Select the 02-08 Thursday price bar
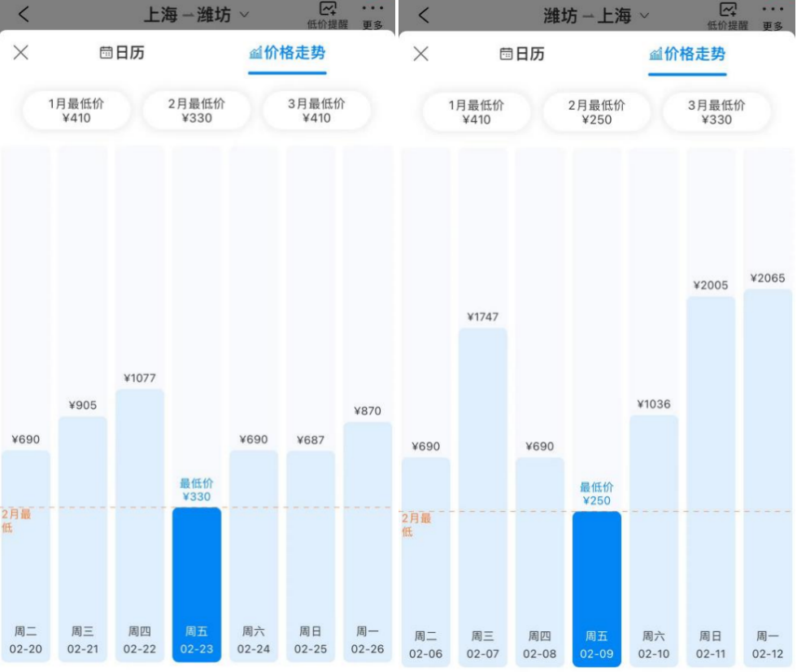This screenshot has width=797, height=672. pos(540,561)
